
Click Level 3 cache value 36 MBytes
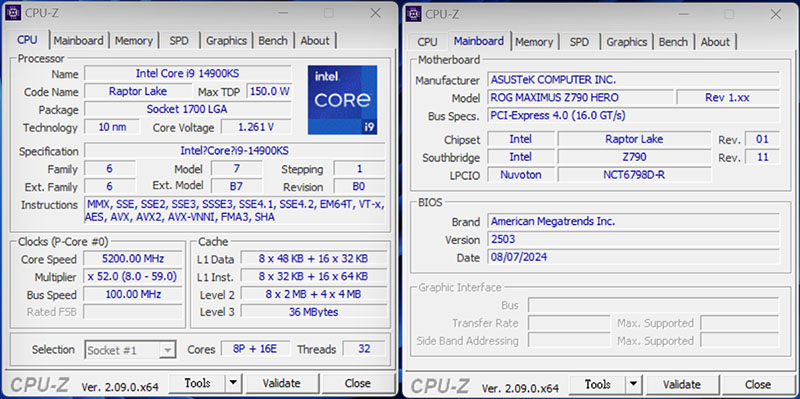[x=314, y=312]
